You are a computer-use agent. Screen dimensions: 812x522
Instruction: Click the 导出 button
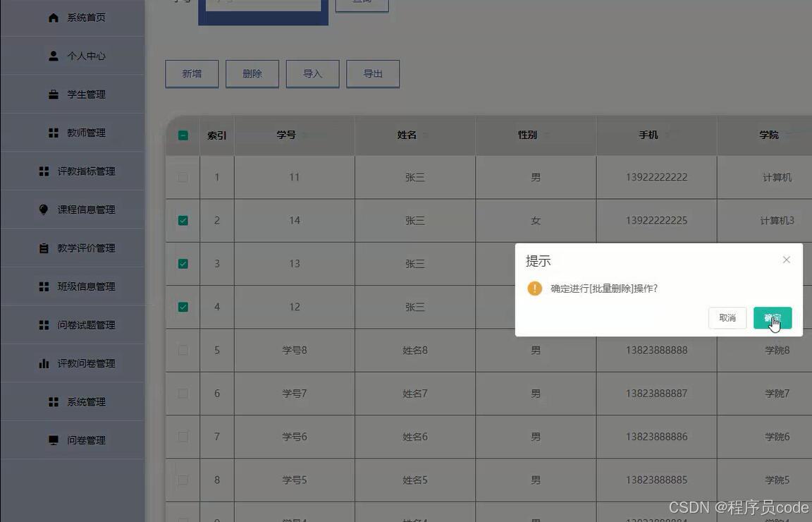tap(373, 73)
